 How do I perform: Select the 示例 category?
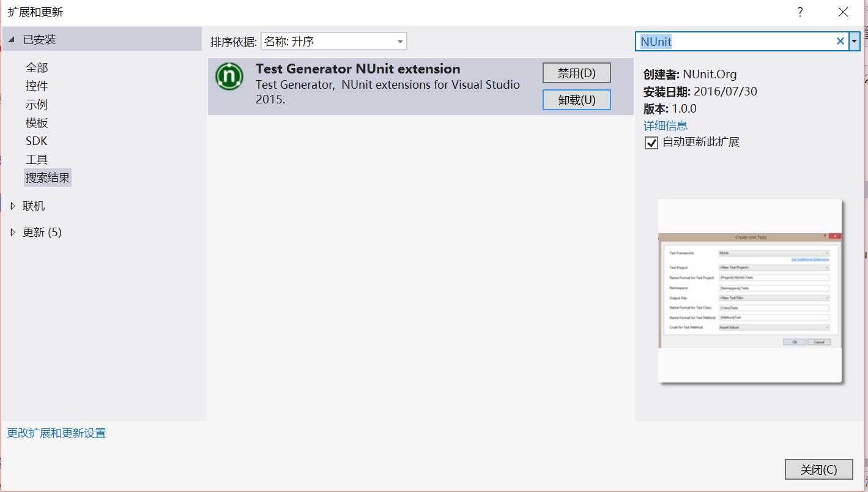pyautogui.click(x=37, y=105)
